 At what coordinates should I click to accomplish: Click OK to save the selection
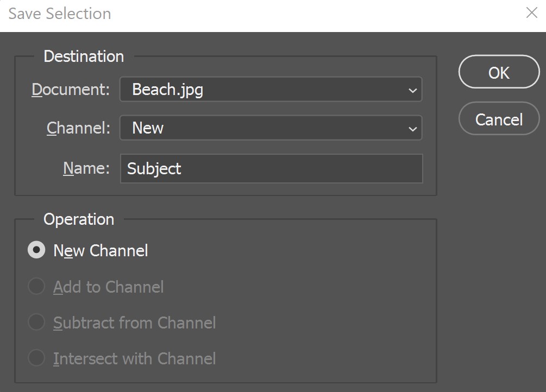click(499, 72)
